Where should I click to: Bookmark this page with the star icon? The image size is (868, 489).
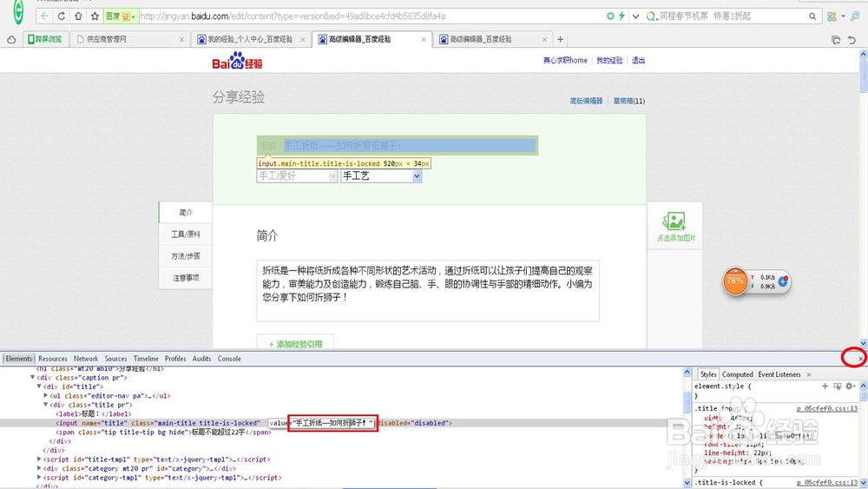point(95,16)
